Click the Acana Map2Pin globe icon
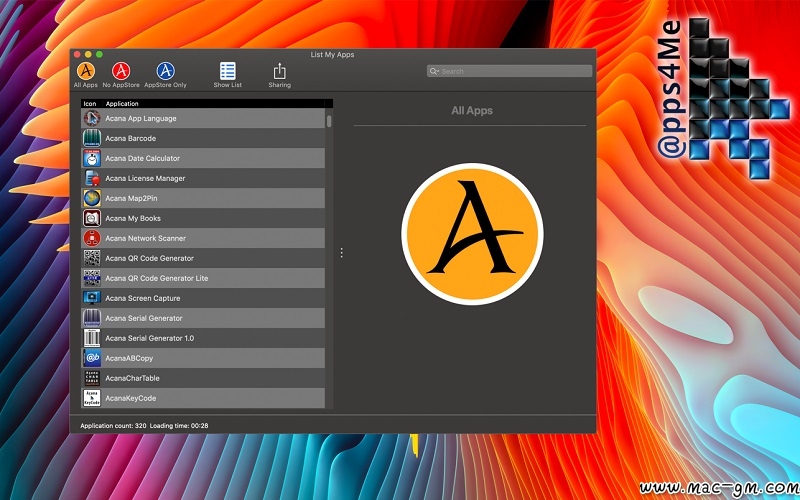Image resolution: width=800 pixels, height=500 pixels. pos(92,198)
